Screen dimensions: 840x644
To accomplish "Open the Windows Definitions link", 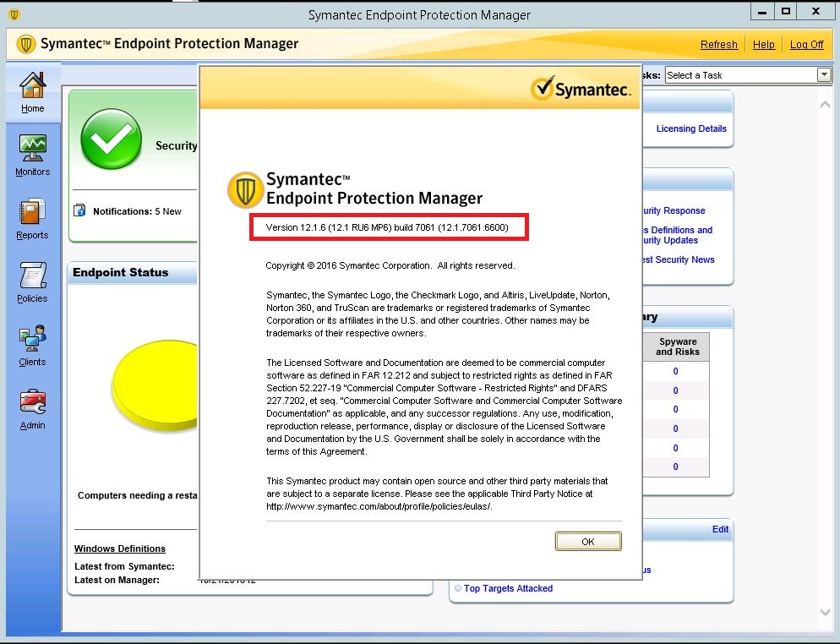I will 119,548.
